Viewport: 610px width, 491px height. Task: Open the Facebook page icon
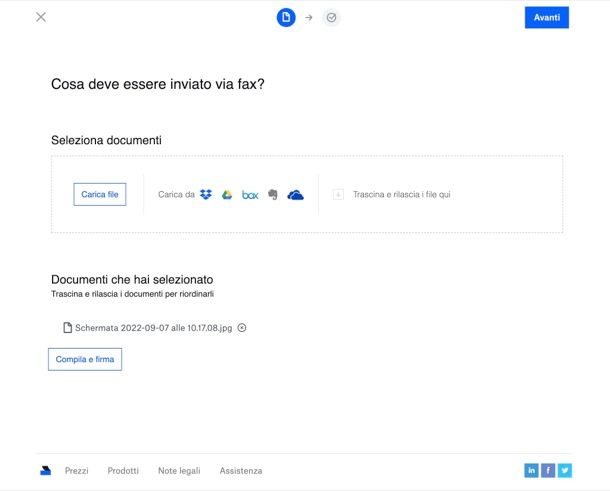pyautogui.click(x=548, y=470)
